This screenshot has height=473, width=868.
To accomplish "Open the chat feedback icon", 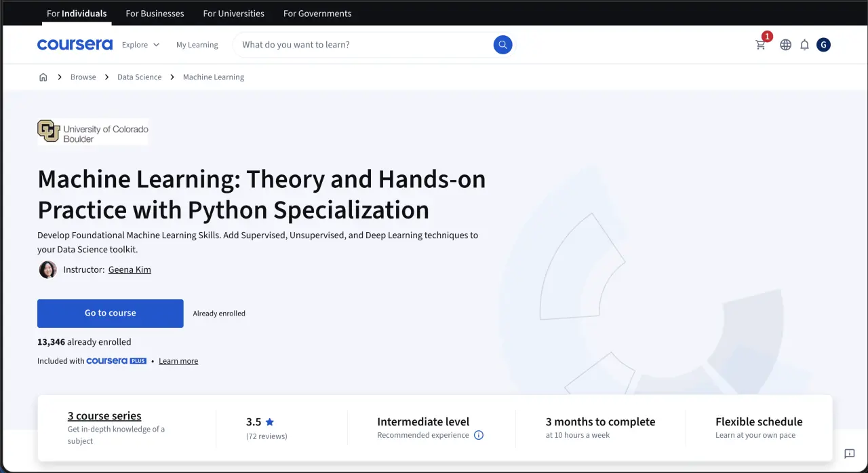I will coord(849,453).
